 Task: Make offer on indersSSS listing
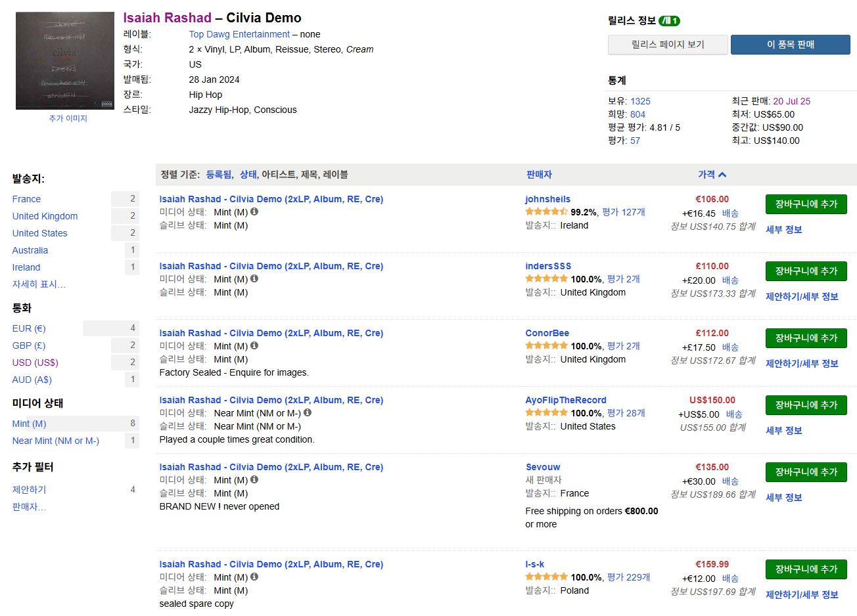tap(802, 297)
